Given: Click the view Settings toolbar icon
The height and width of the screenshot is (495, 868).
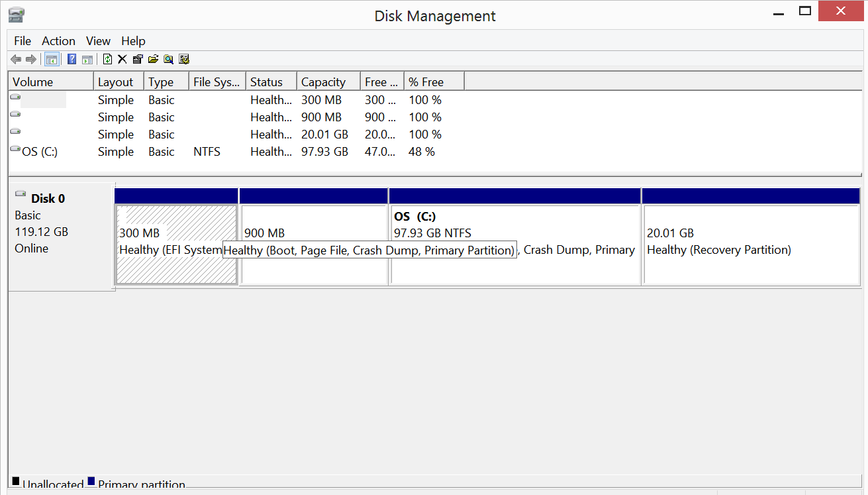Looking at the screenshot, I should 184,60.
